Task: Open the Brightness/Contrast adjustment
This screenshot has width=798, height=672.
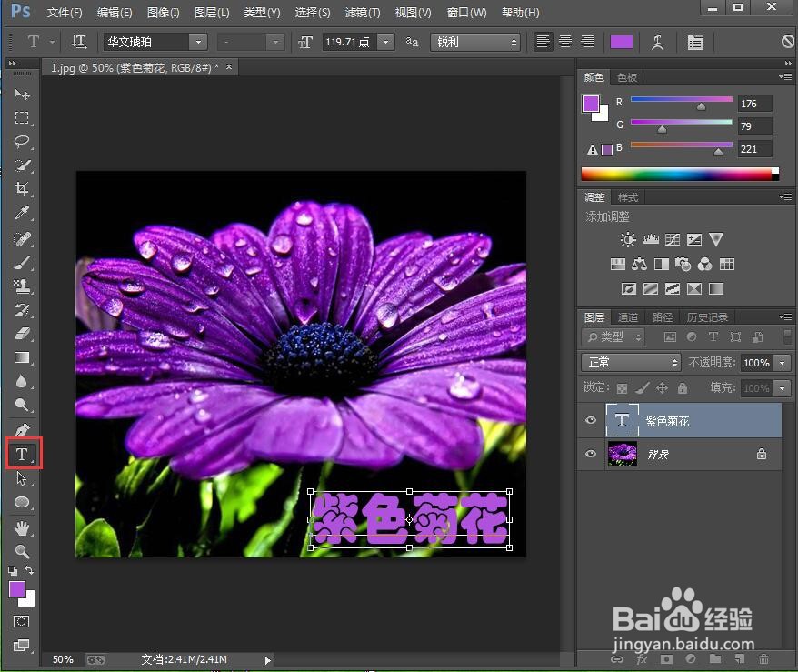Action: pyautogui.click(x=628, y=239)
